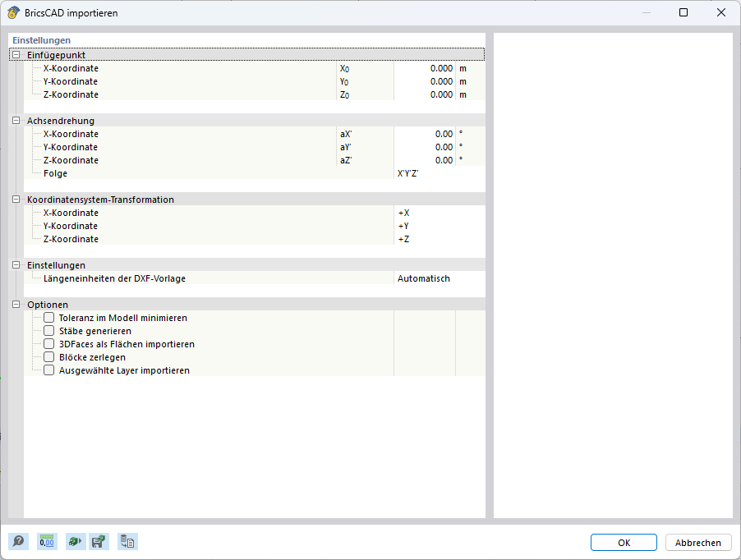Check Stäbe generieren option
Image resolution: width=741 pixels, height=560 pixels.
click(48, 331)
